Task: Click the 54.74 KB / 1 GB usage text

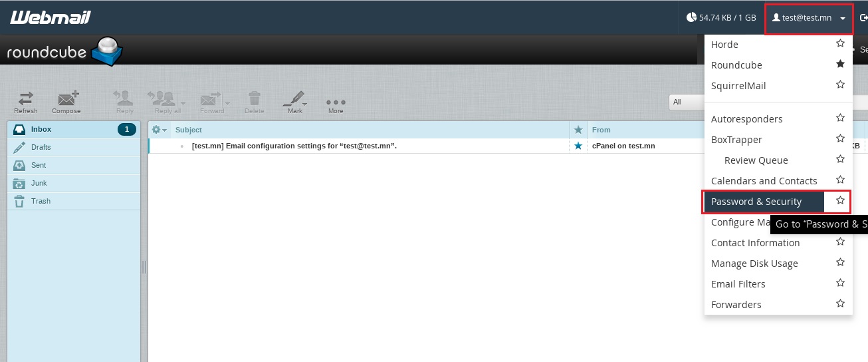Action: 728,18
